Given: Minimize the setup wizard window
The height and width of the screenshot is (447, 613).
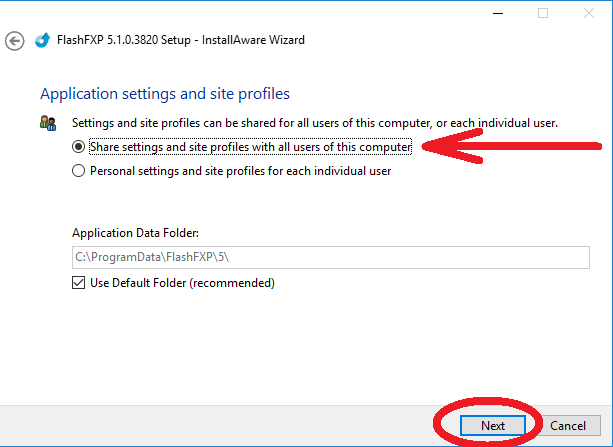Looking at the screenshot, I should [498, 14].
